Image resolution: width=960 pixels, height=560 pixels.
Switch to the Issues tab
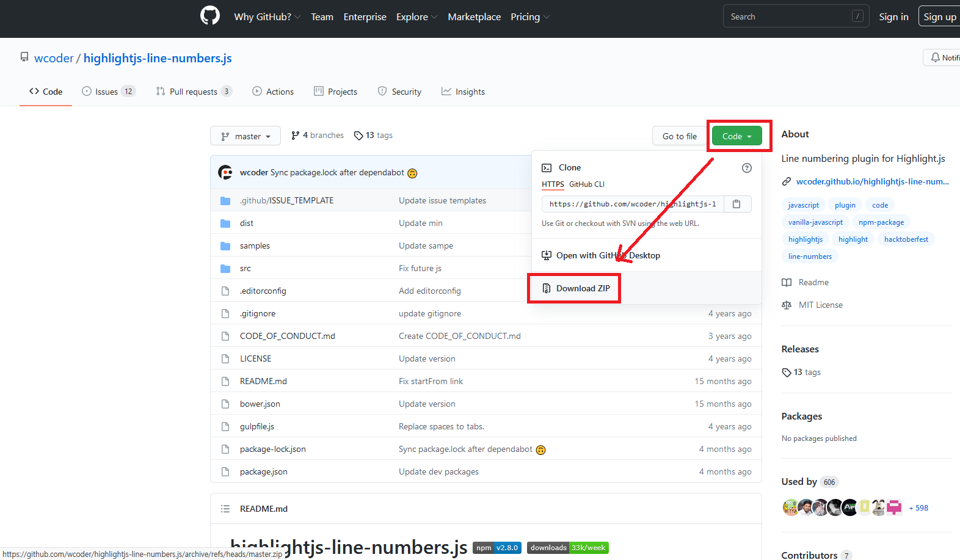pos(108,92)
